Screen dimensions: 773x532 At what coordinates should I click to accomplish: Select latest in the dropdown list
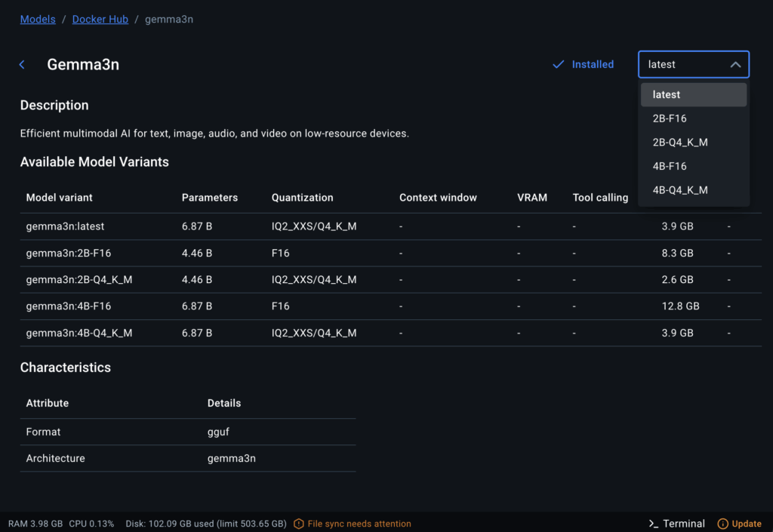694,94
